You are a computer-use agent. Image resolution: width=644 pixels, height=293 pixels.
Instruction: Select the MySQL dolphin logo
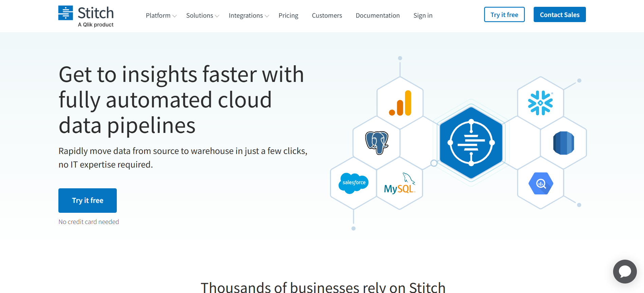(x=400, y=184)
